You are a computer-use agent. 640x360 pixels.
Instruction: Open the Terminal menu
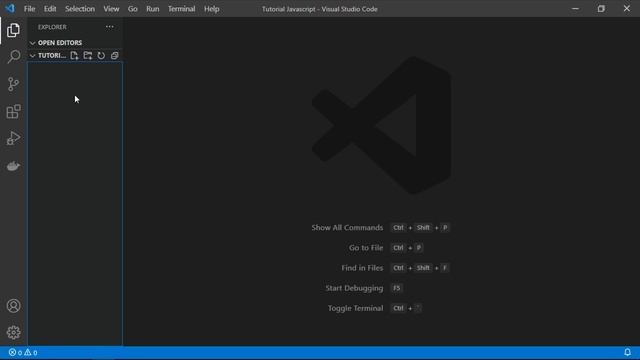coord(182,9)
